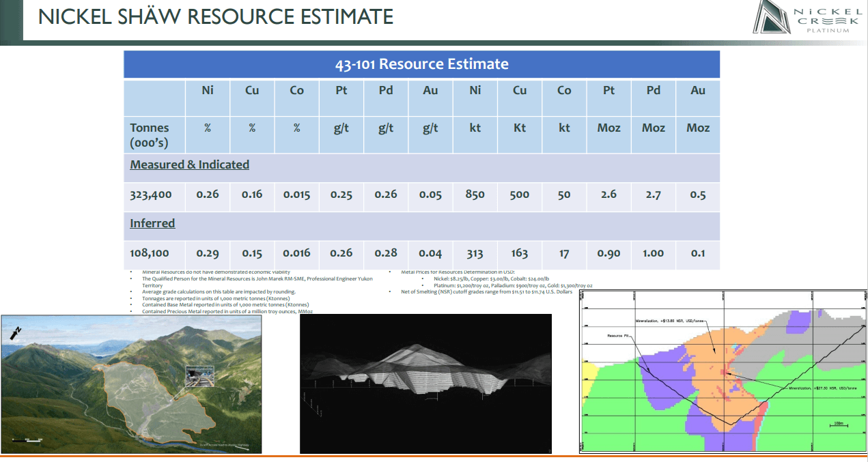
Task: Select the '43-101 Resource Estimate' table header
Action: (421, 64)
